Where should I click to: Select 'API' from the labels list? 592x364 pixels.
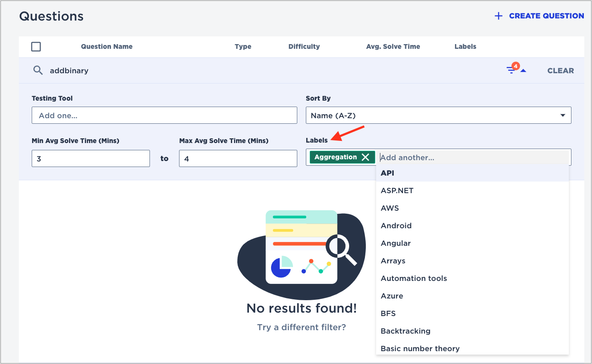tap(388, 173)
